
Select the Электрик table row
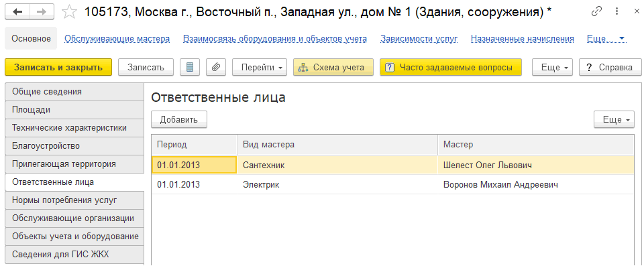pyautogui.click(x=392, y=185)
